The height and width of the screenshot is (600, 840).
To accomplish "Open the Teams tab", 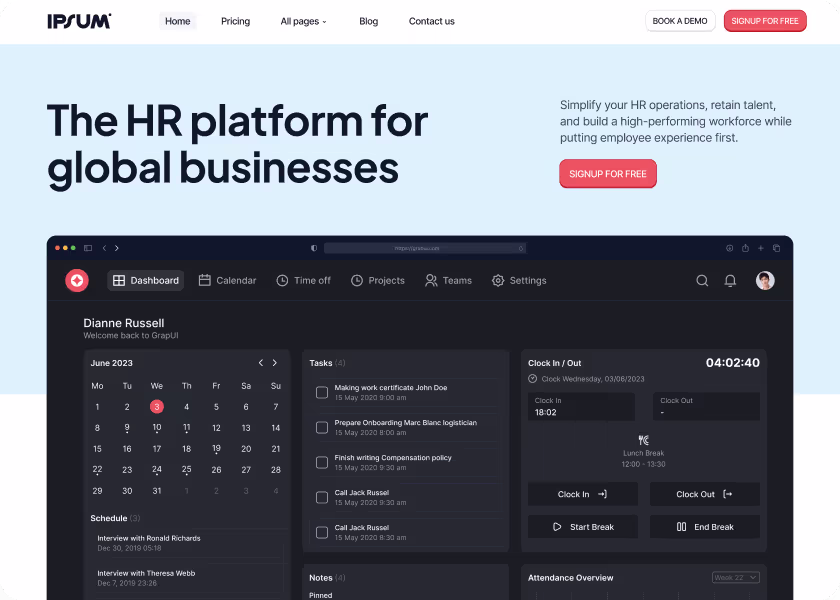I will 448,280.
